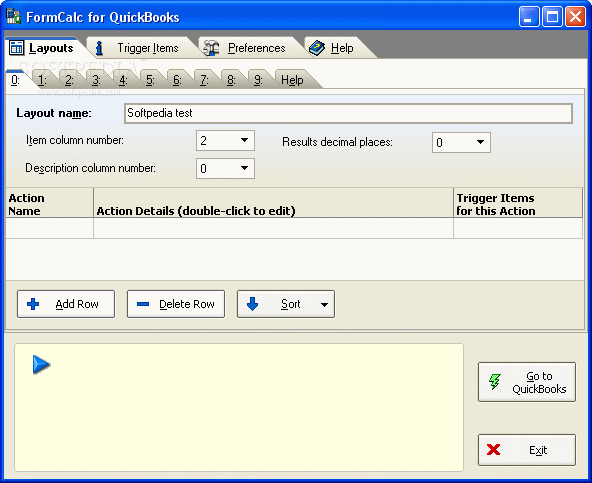
Task: Click the Add Row button
Action: [x=66, y=304]
